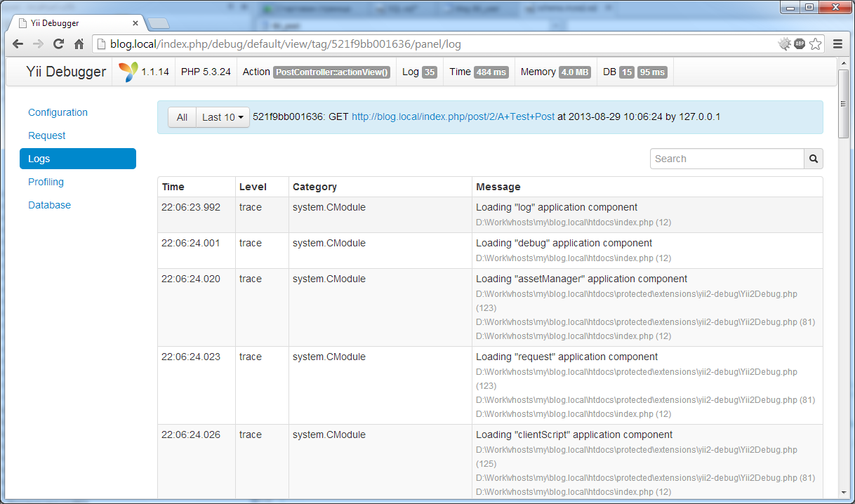
Task: Click the vertical scrollbar thumb
Action: click(x=843, y=105)
